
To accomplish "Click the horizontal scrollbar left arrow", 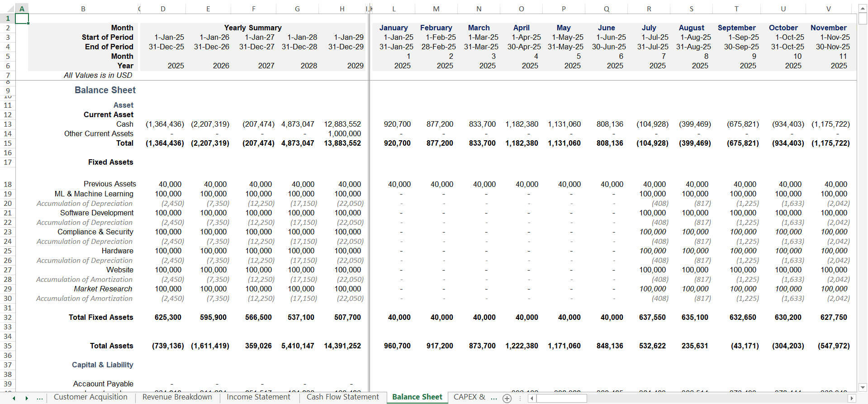I will click(532, 399).
